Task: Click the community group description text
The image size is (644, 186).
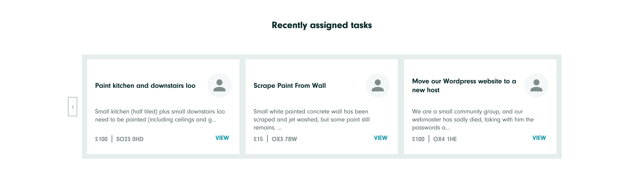Action: click(x=473, y=119)
